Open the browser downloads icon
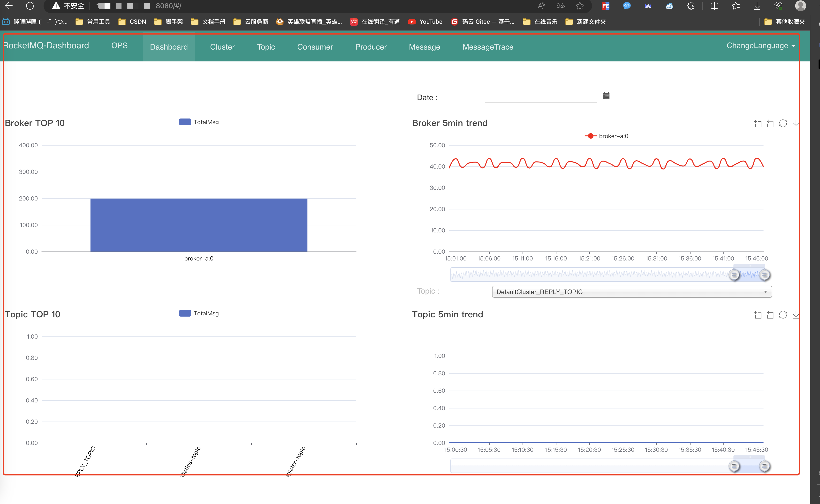This screenshot has height=504, width=820. point(757,6)
